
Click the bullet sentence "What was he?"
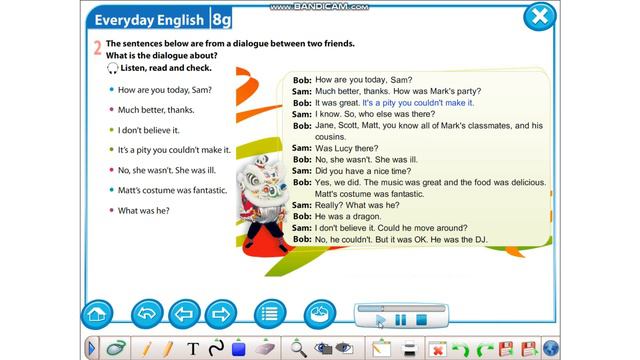point(144,211)
